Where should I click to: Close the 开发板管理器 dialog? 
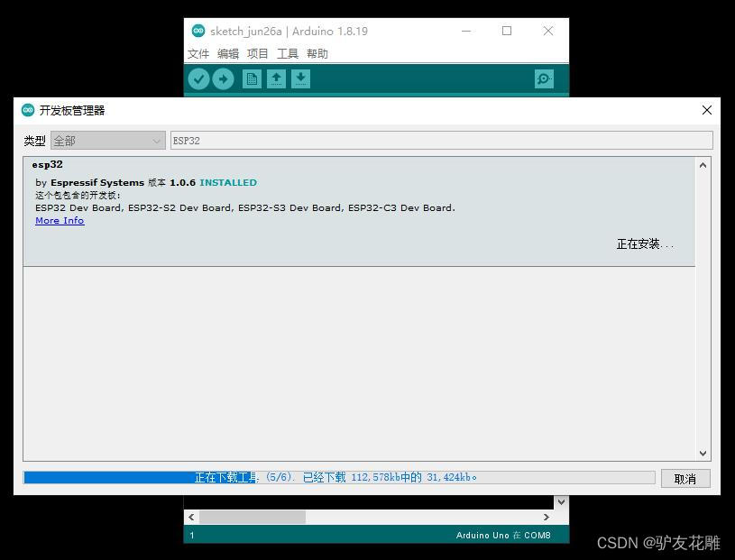point(707,110)
